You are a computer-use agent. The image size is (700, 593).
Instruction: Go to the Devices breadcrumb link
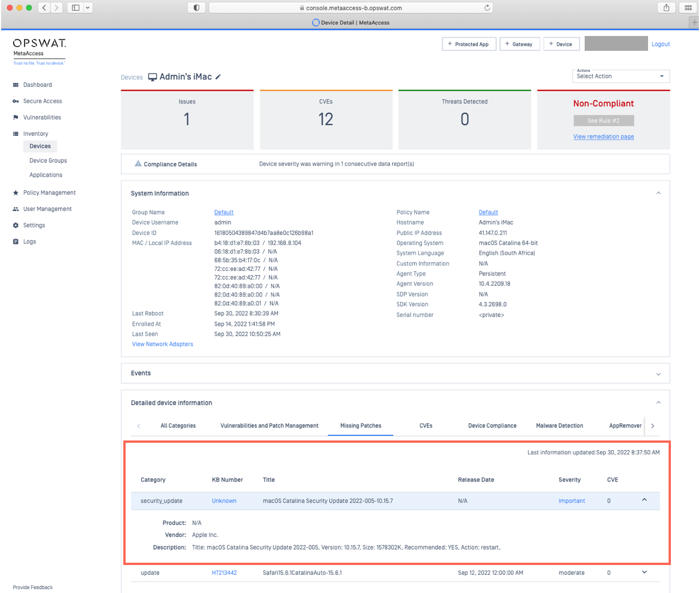[132, 78]
